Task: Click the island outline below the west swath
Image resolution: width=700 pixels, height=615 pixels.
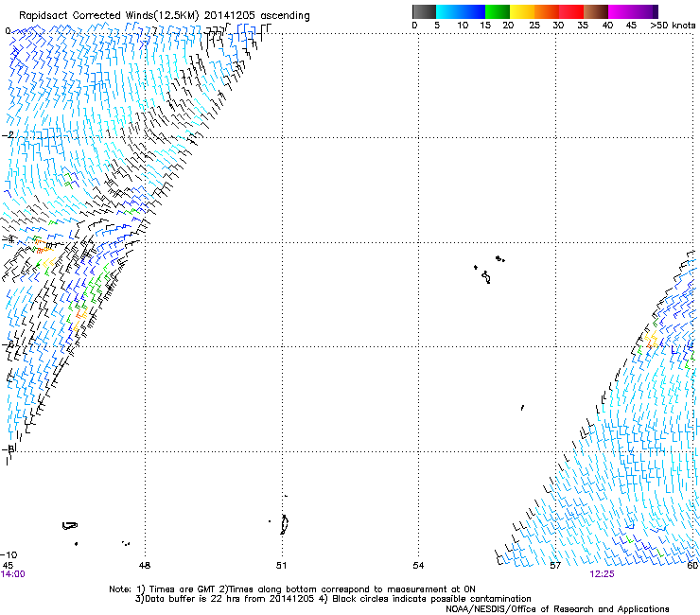Action: point(70,526)
